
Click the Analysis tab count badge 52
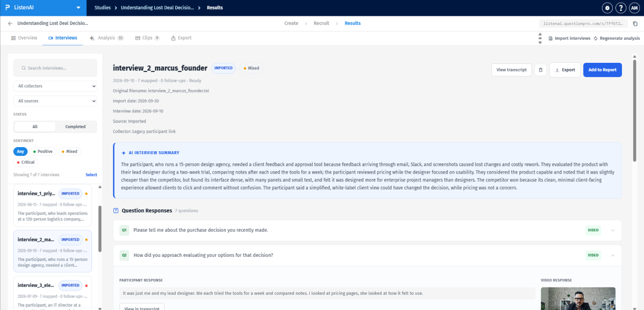pyautogui.click(x=121, y=38)
